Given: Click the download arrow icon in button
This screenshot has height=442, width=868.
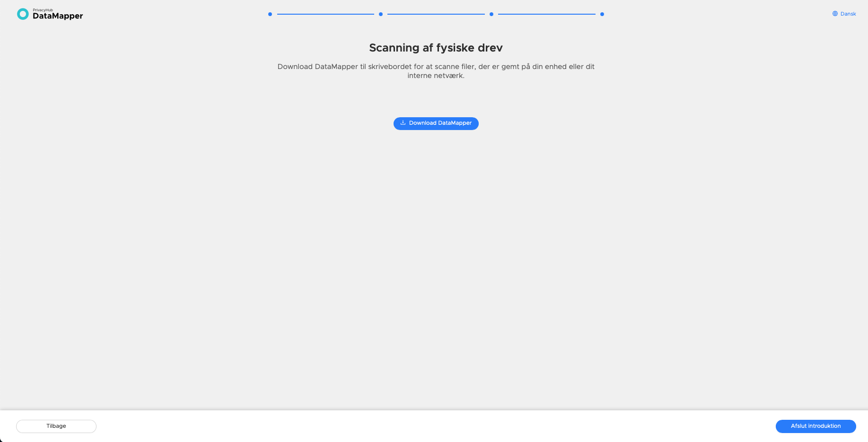Looking at the screenshot, I should 403,123.
